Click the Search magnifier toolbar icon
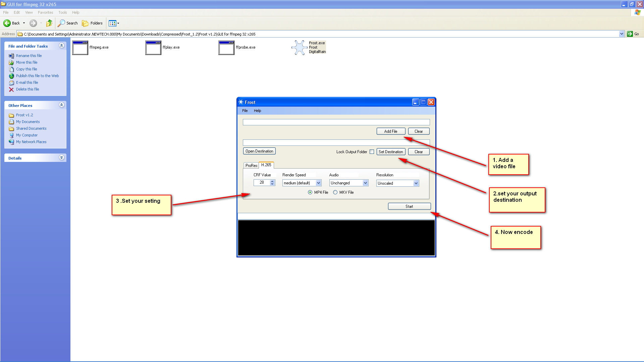644x362 pixels. click(61, 23)
